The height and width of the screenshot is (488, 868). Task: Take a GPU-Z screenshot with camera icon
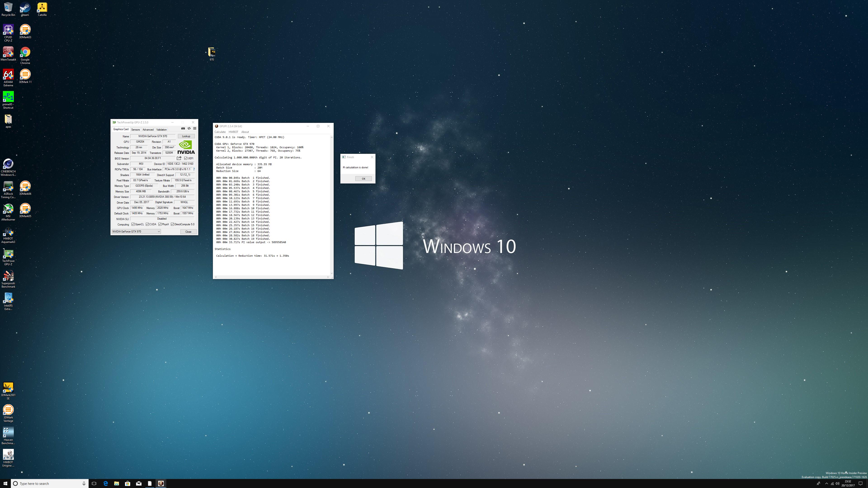[x=183, y=128]
